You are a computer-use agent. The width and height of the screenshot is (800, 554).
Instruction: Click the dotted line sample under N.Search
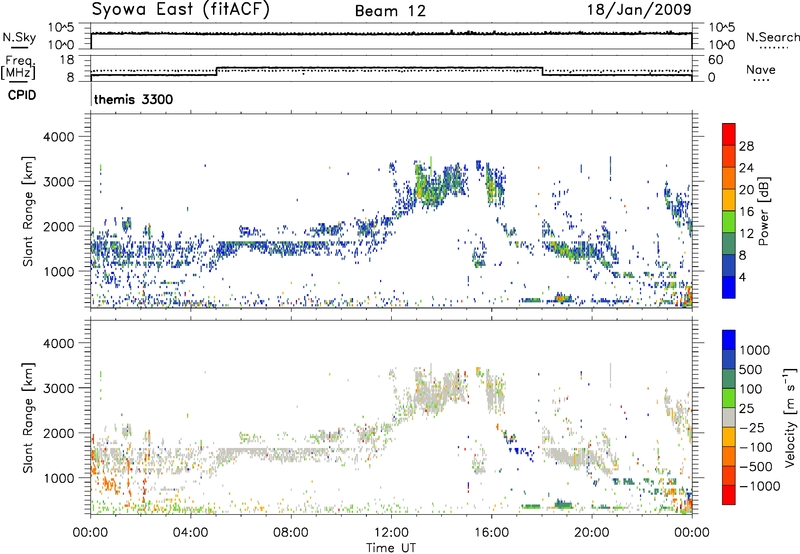coord(773,48)
